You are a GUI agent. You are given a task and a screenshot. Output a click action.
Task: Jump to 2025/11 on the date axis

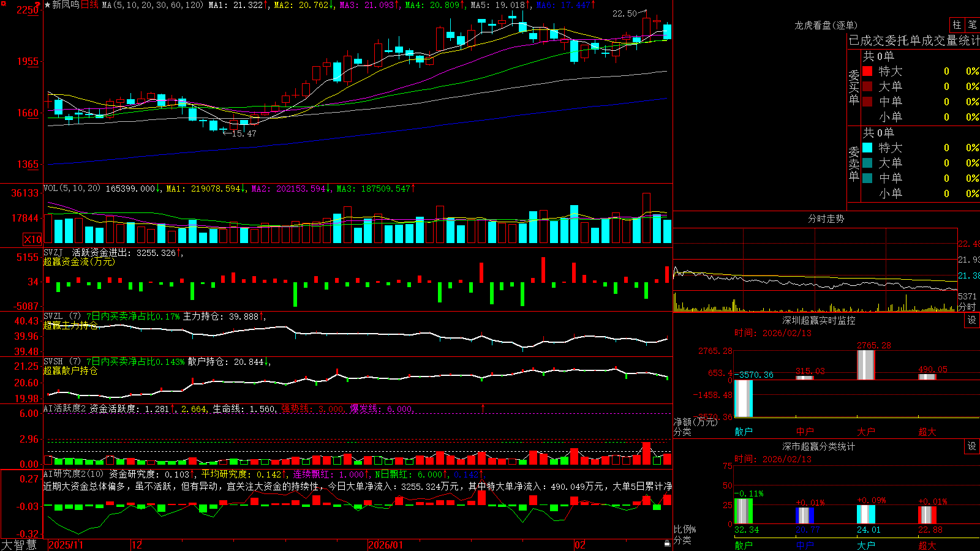pos(66,545)
